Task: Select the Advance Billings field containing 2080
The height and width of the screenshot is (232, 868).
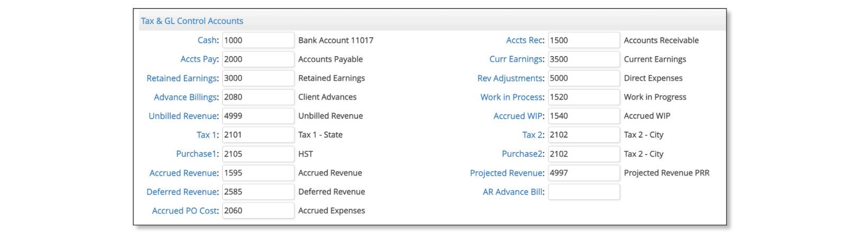Action: point(258,97)
